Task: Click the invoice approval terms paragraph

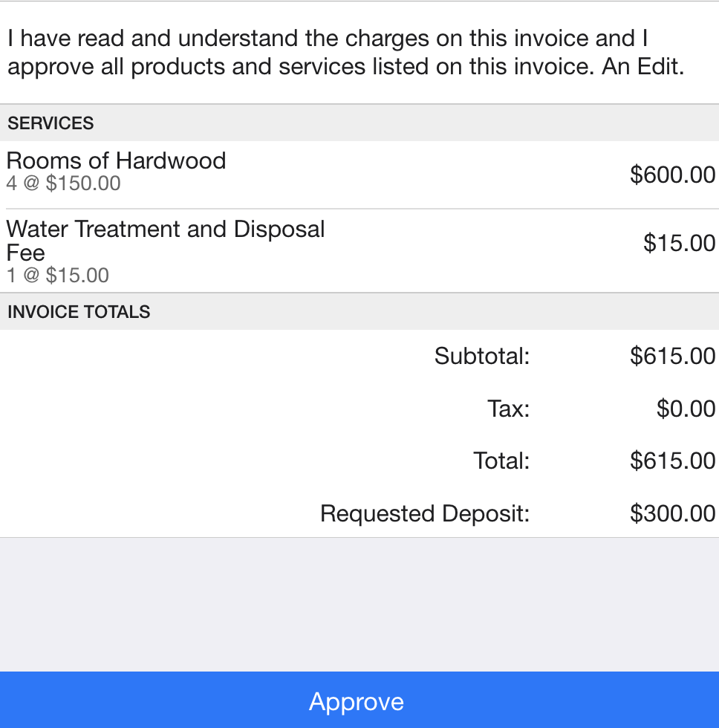Action: (346, 53)
